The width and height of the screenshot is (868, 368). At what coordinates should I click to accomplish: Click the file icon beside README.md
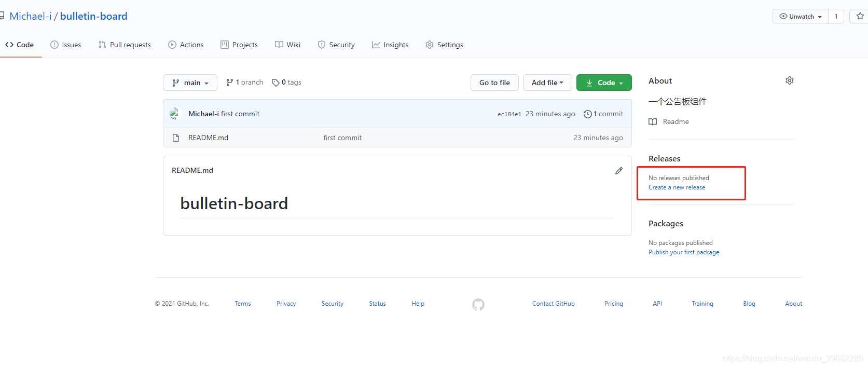tap(176, 138)
